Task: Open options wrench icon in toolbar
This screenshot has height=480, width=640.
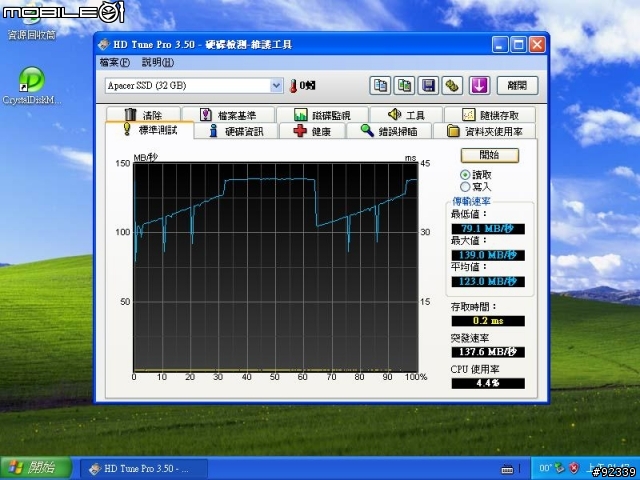Action: (x=452, y=86)
